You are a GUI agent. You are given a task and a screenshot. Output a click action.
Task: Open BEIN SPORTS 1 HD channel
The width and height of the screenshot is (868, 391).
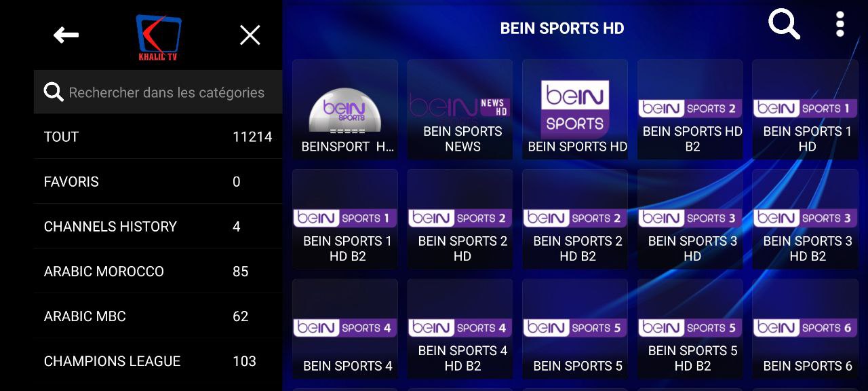coord(805,109)
